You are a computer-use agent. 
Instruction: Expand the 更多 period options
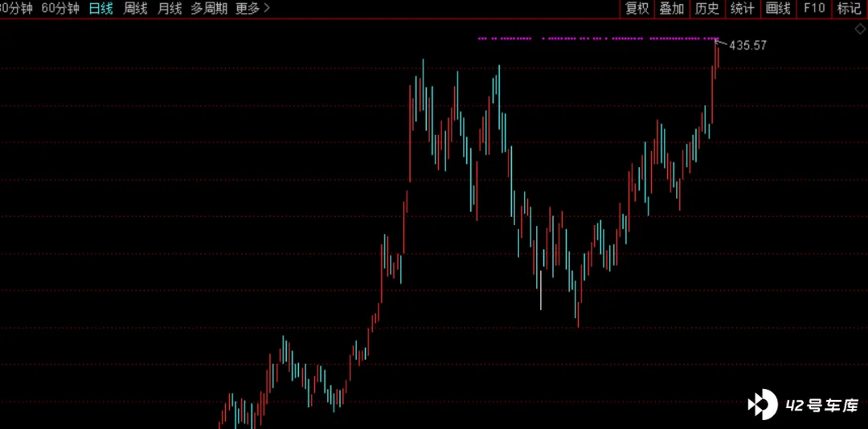[x=253, y=8]
